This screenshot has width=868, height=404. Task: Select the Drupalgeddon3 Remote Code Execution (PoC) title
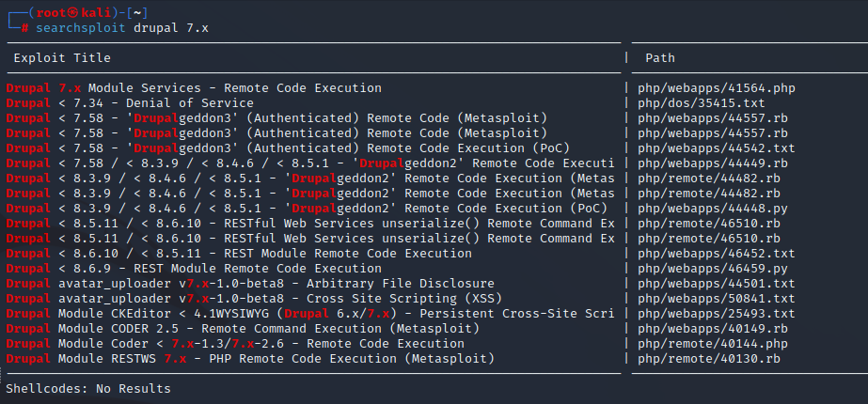coord(288,148)
